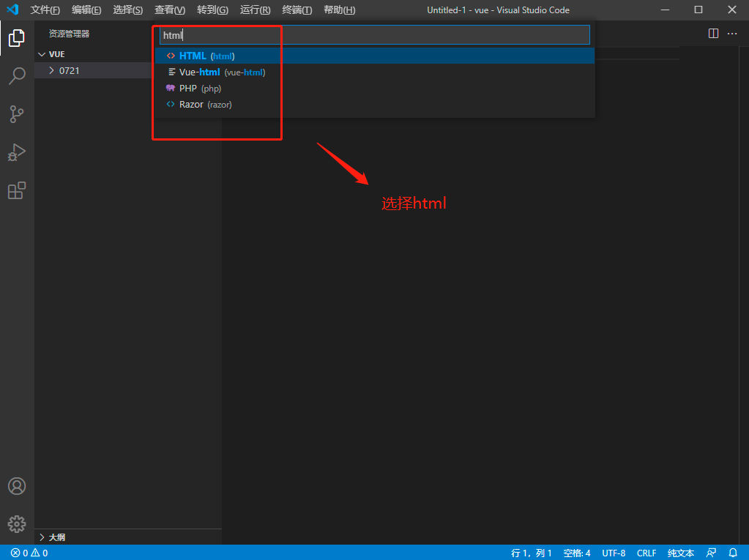The image size is (749, 560).
Task: Select Razor language mode option
Action: click(x=375, y=105)
